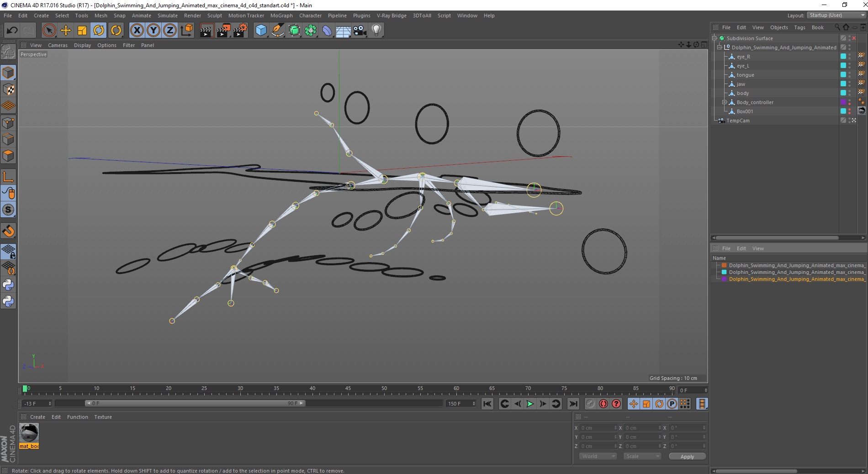
Task: Toggle Enable Snap S icon
Action: pyautogui.click(x=8, y=210)
